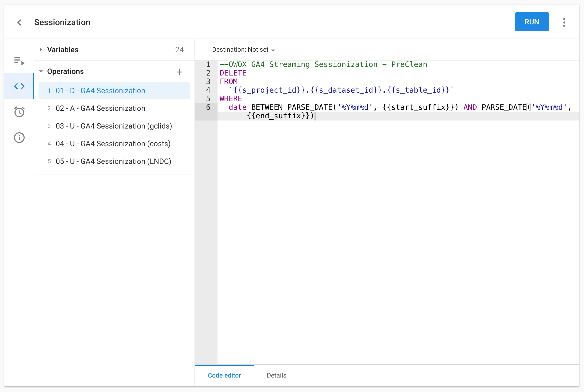
Task: Click the Sessionization page title
Action: click(x=62, y=22)
